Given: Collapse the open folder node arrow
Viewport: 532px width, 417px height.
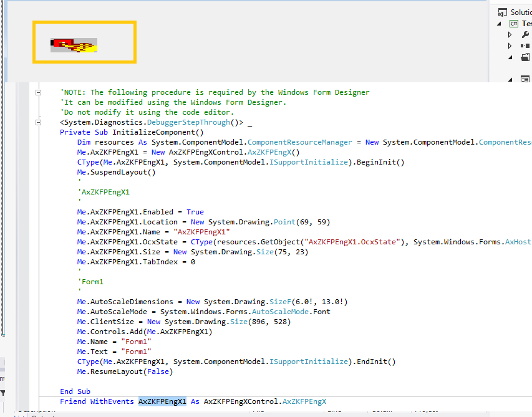Looking at the screenshot, I should [510, 57].
